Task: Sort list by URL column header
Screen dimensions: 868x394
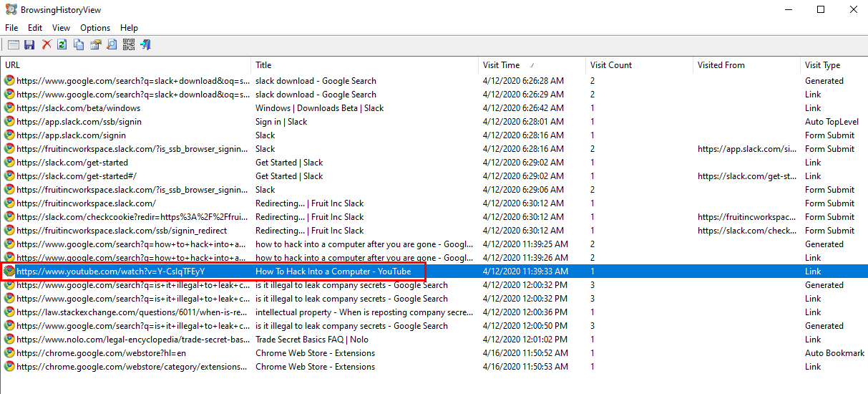Action: pos(13,65)
